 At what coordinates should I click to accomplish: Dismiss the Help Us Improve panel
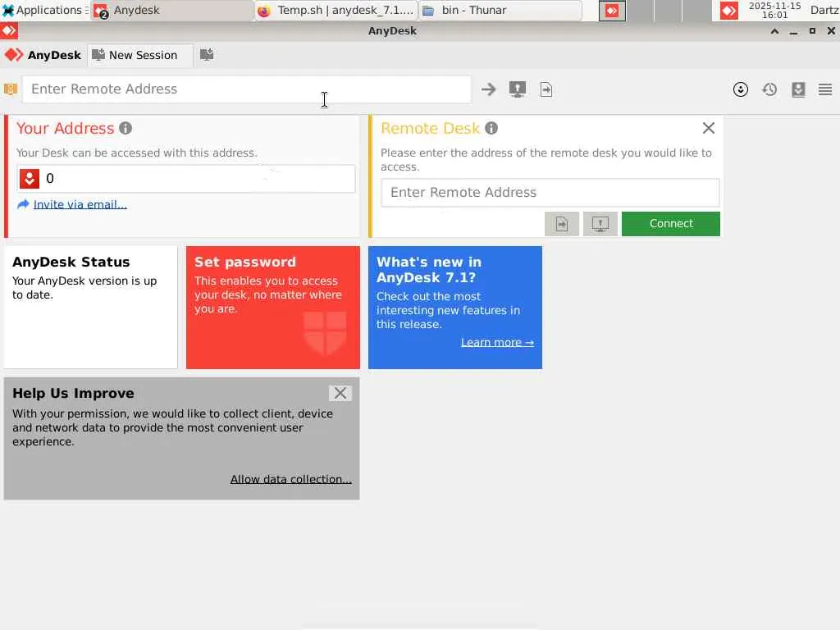tap(340, 393)
